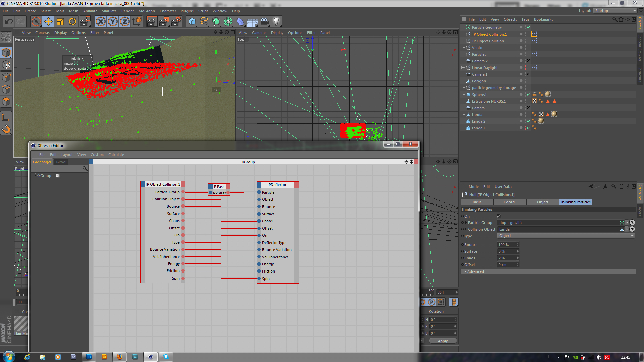Viewport: 644px width, 362px height.
Task: Expand the Advanced section
Action: 465,271
